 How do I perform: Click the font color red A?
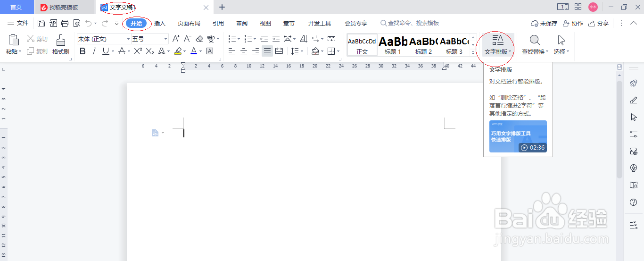[x=194, y=51]
